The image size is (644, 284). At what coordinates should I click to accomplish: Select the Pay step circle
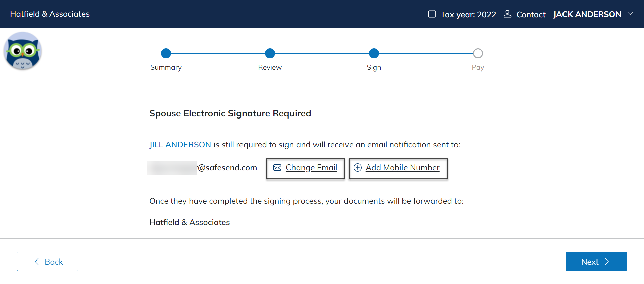[478, 53]
